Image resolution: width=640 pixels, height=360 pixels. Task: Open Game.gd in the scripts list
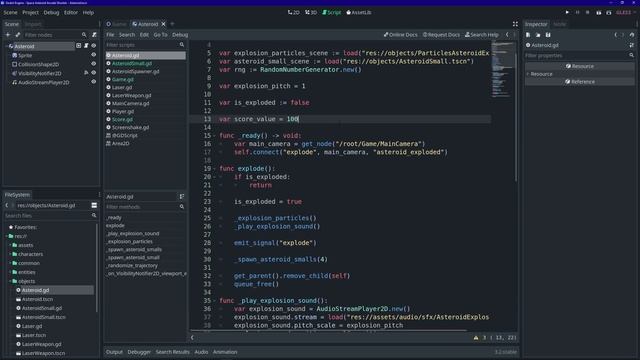point(123,80)
